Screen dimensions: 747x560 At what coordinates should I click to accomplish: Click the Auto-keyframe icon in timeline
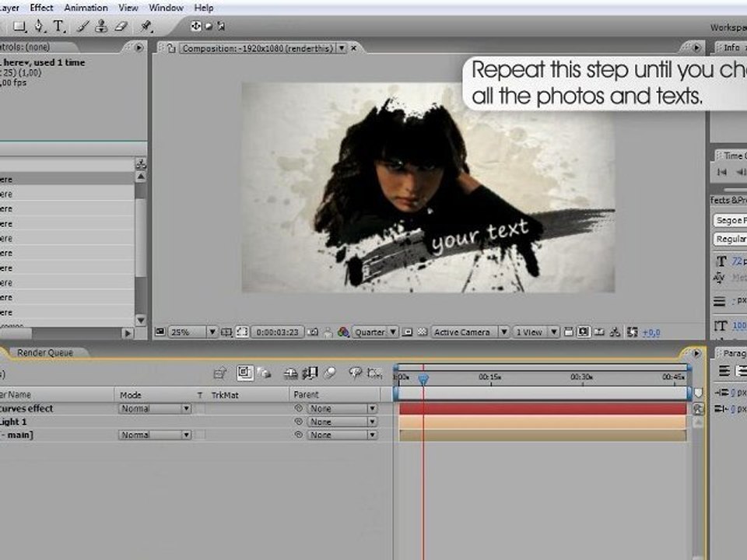click(375, 373)
